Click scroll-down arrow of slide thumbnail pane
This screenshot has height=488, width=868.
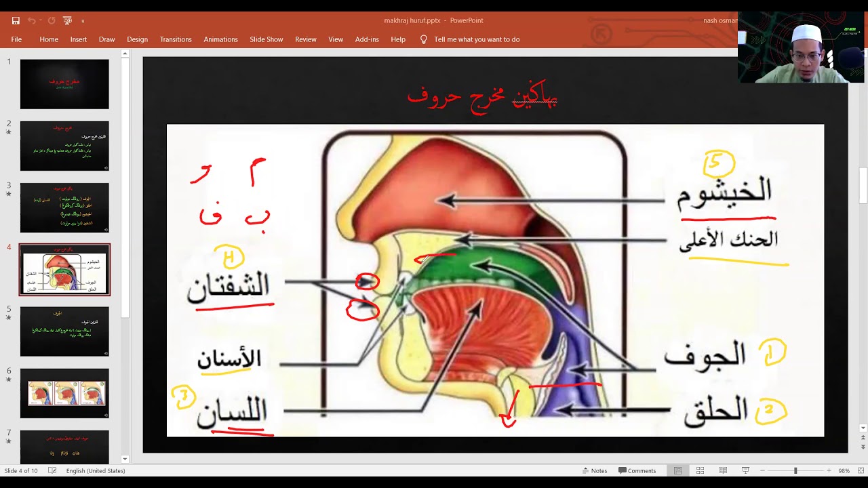pyautogui.click(x=125, y=459)
